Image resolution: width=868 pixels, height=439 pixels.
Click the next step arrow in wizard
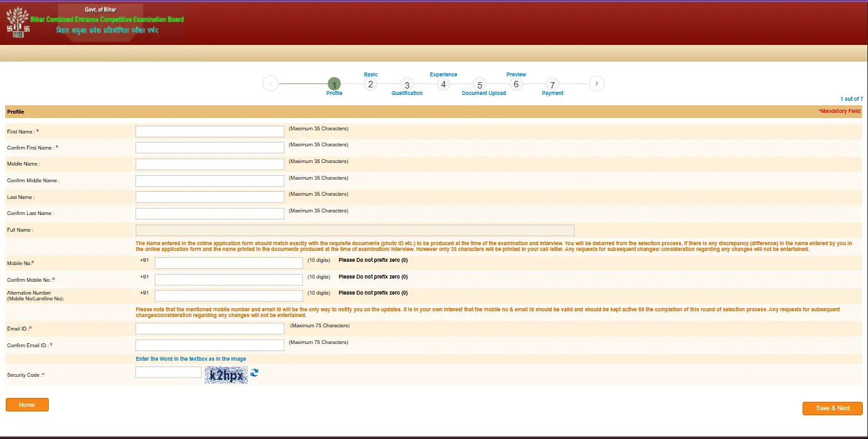pos(597,83)
